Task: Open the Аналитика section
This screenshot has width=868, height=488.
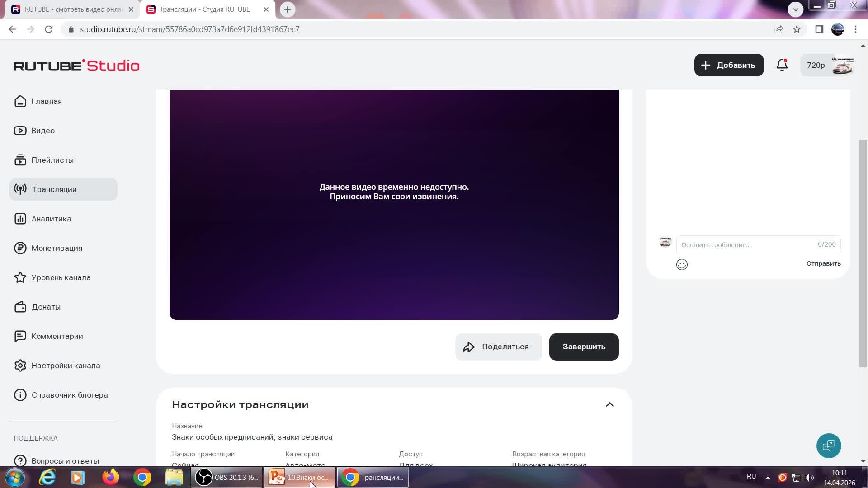Action: coord(51,218)
